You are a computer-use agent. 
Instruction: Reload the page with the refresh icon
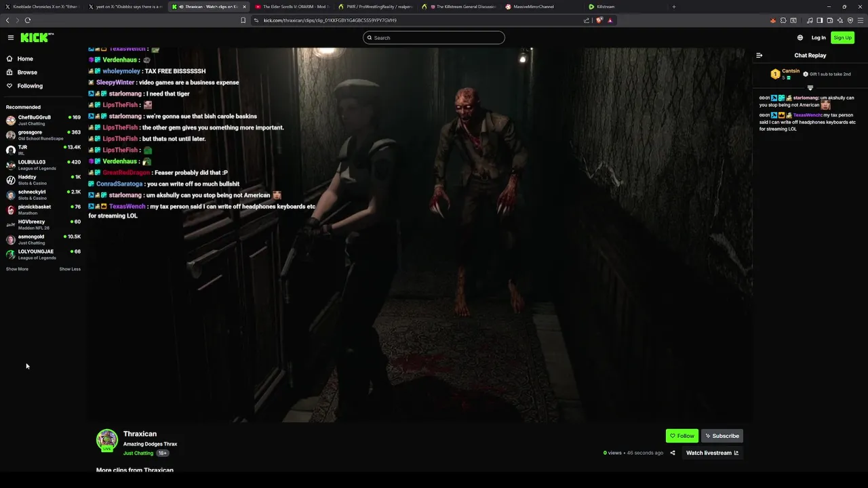tap(28, 20)
